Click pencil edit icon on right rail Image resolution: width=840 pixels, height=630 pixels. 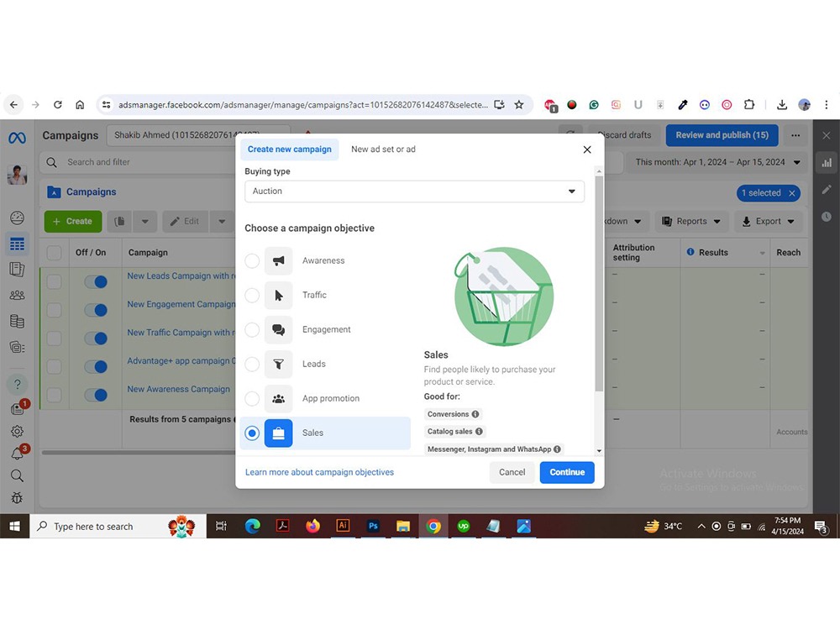click(x=827, y=189)
